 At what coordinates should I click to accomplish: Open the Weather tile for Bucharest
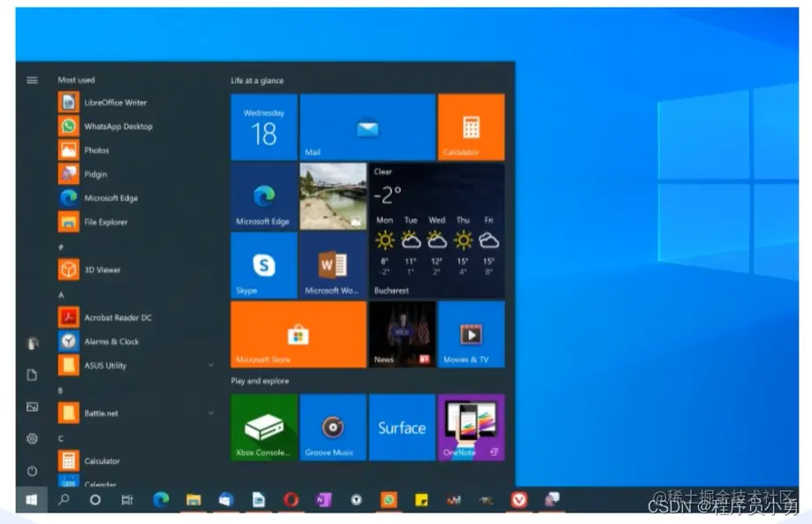click(x=436, y=231)
